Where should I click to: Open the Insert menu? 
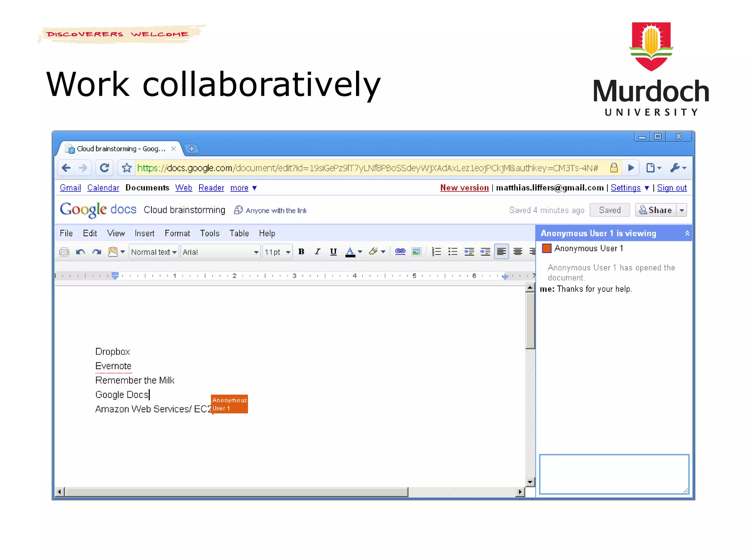(x=144, y=233)
